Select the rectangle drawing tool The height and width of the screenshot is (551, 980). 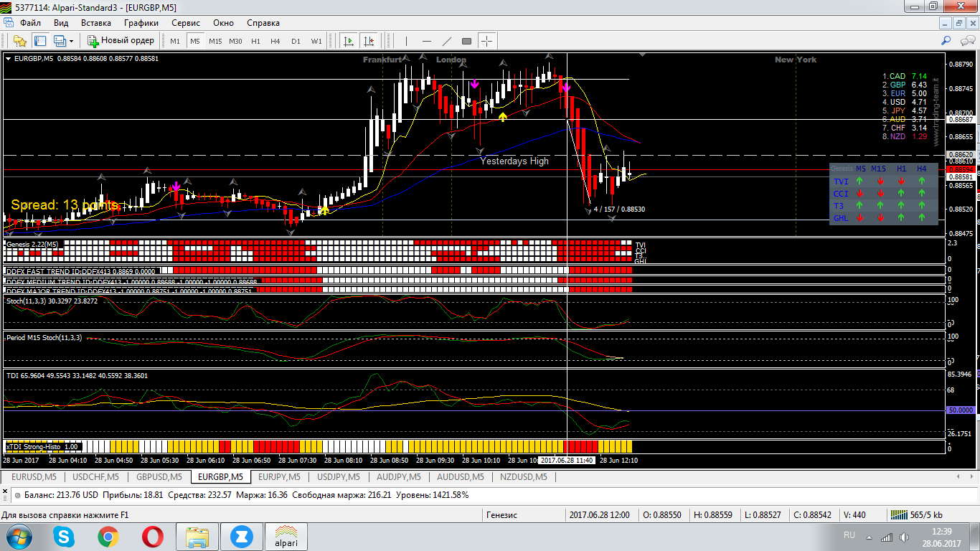(x=466, y=41)
